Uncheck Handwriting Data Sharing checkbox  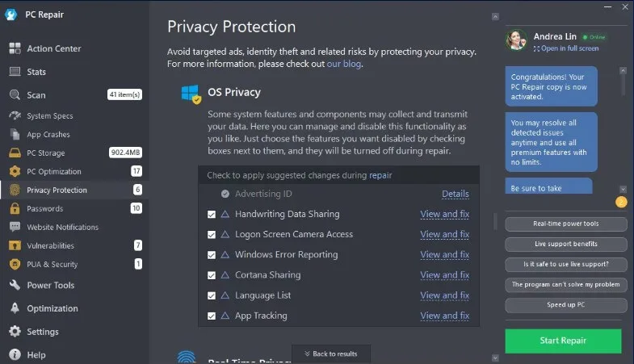click(212, 214)
